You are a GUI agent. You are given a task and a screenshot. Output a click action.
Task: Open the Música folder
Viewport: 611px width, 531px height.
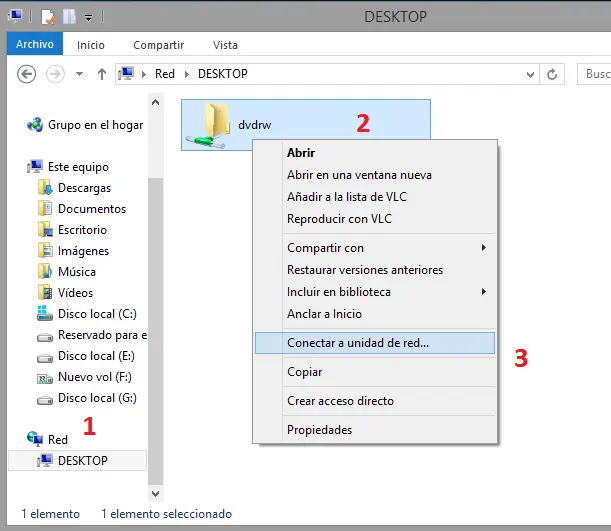77,272
